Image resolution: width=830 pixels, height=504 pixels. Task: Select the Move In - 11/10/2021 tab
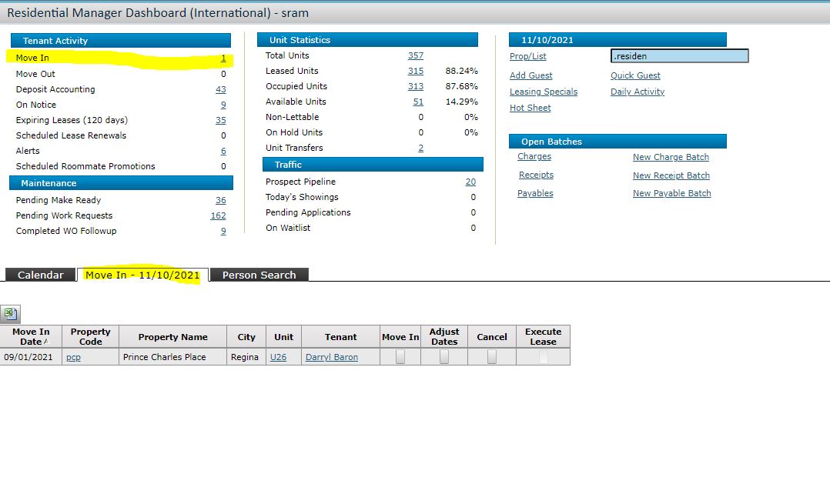pyautogui.click(x=142, y=275)
